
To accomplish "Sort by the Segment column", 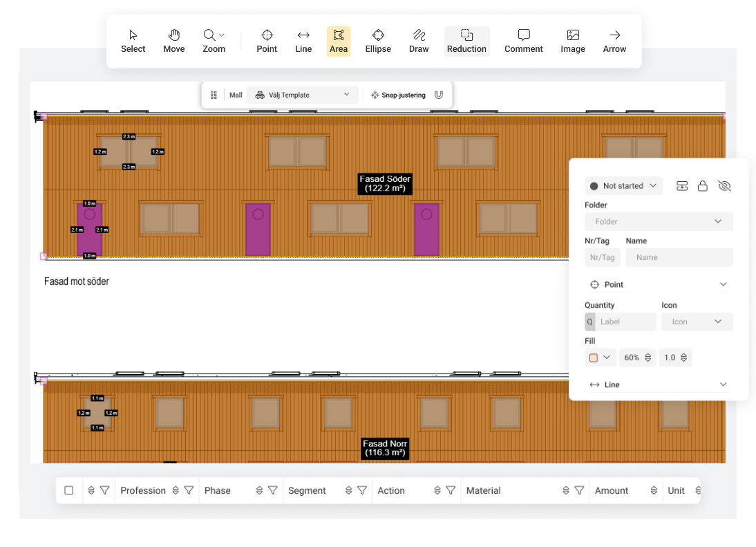I will [x=348, y=490].
